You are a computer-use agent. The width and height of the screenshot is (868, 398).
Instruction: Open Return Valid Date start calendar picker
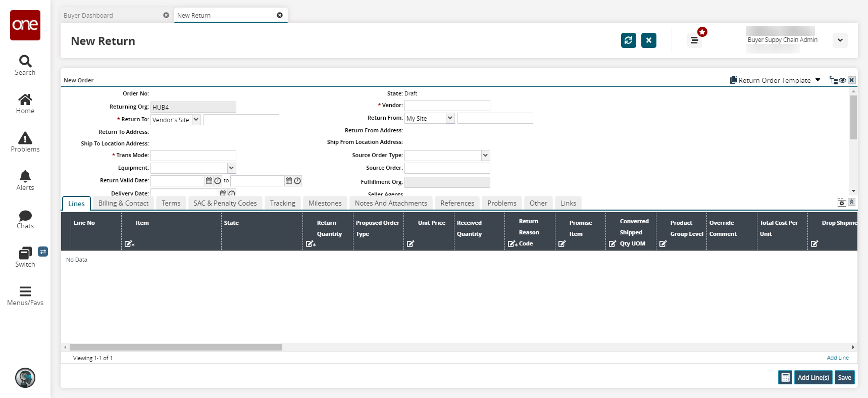coord(209,181)
